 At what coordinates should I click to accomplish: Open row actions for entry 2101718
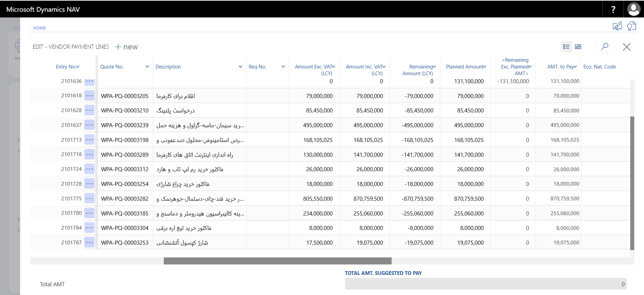tap(89, 154)
